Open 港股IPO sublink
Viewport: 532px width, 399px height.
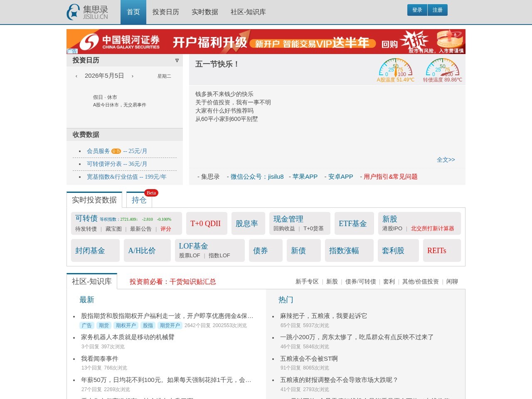392,229
